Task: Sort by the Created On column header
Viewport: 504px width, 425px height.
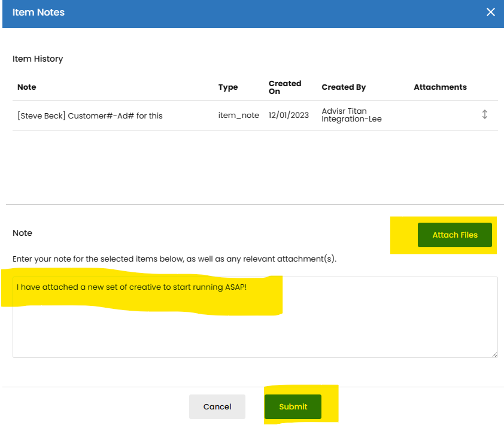Action: coord(285,87)
